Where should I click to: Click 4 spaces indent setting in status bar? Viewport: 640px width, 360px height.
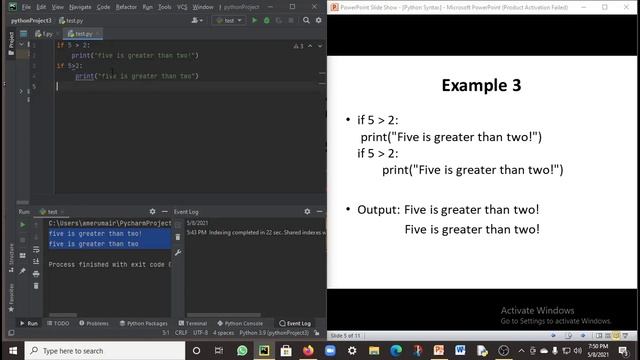pos(223,333)
